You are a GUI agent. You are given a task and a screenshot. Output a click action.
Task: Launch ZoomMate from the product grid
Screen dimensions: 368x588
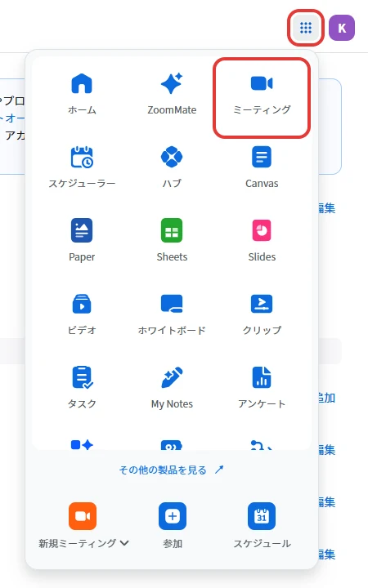point(172,94)
